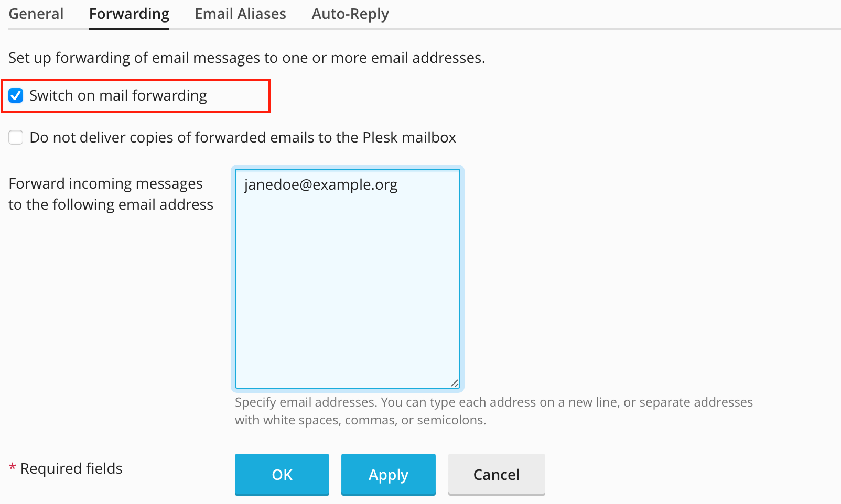
Task: Click the 'Forward incoming messages' field label
Action: pyautogui.click(x=105, y=184)
